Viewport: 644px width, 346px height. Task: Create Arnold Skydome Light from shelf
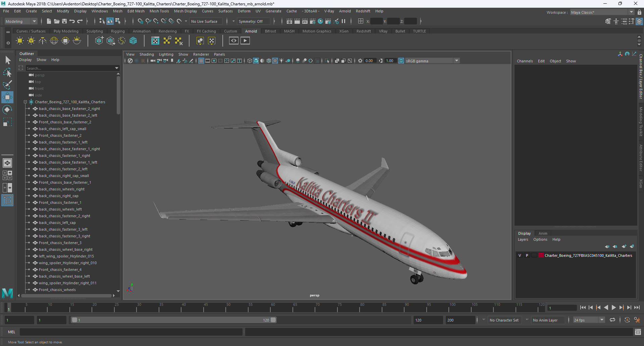54,41
